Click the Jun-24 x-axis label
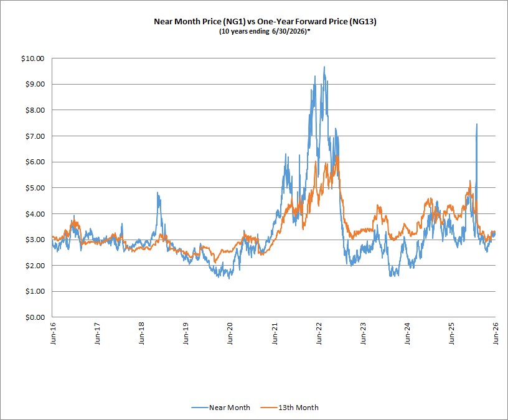The height and width of the screenshot is (420, 508). [x=407, y=334]
